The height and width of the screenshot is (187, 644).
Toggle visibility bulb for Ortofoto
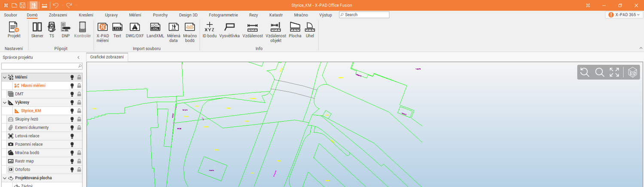pyautogui.click(x=72, y=169)
